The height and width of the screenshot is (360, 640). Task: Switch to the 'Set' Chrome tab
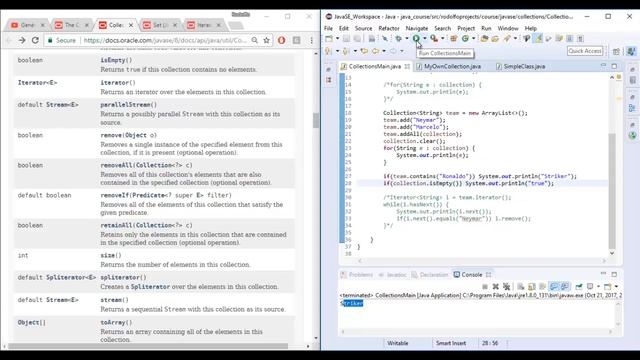(x=160, y=25)
